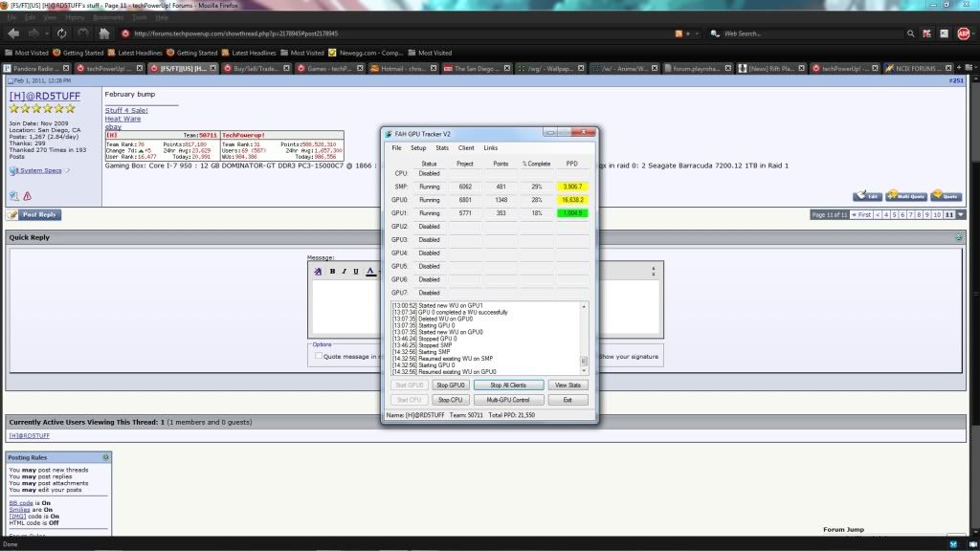Open the list all tabs dropdown
The height and width of the screenshot is (551, 980).
(x=969, y=68)
